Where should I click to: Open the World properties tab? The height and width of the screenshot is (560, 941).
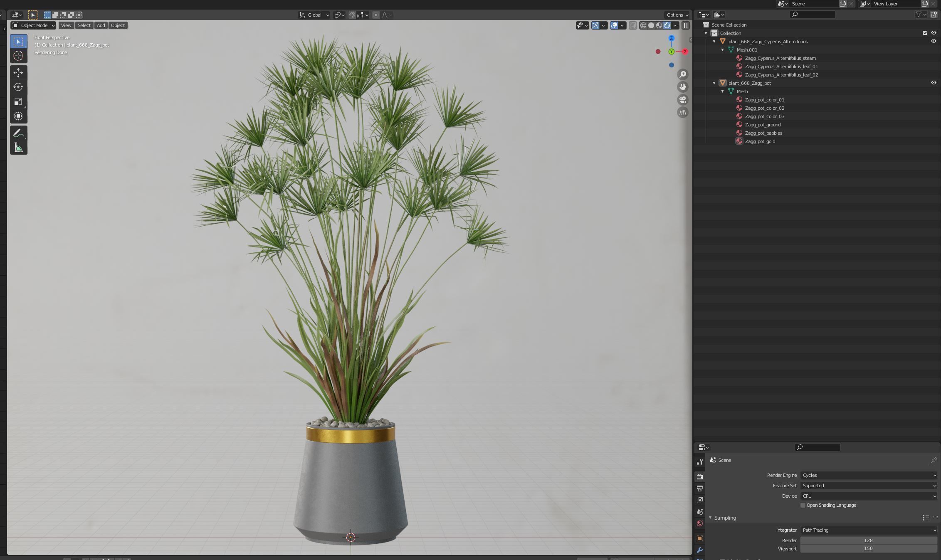tap(700, 523)
